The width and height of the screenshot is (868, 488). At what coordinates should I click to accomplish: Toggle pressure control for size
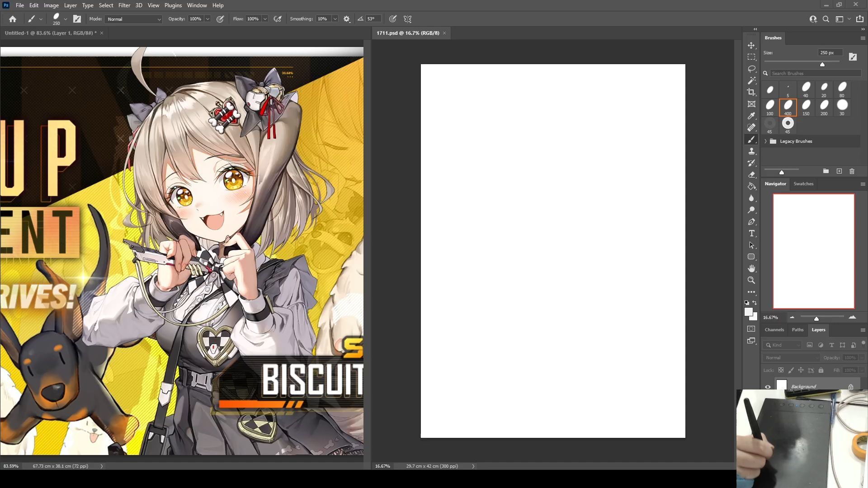tap(393, 19)
